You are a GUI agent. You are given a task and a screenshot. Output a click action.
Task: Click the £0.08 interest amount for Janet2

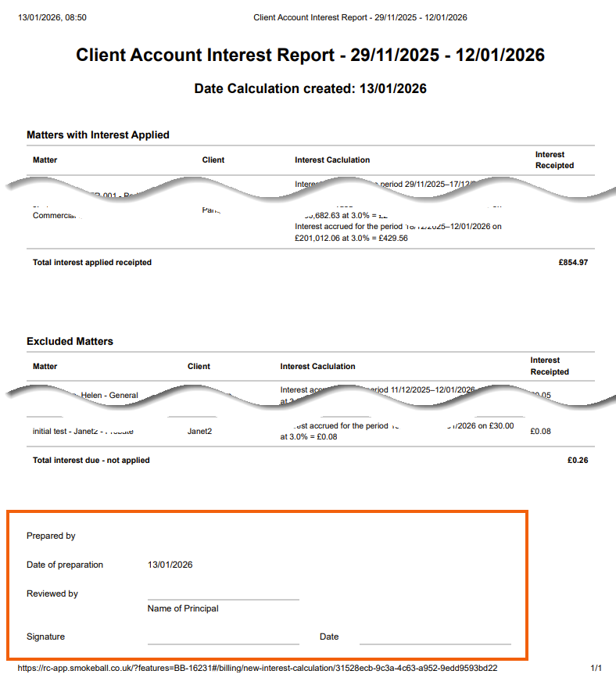(x=539, y=431)
